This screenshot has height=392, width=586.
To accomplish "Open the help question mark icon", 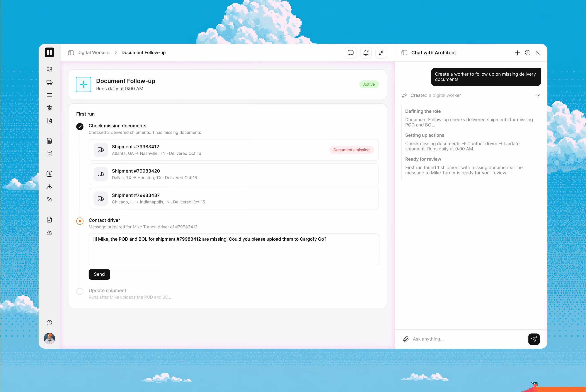I will 49,323.
